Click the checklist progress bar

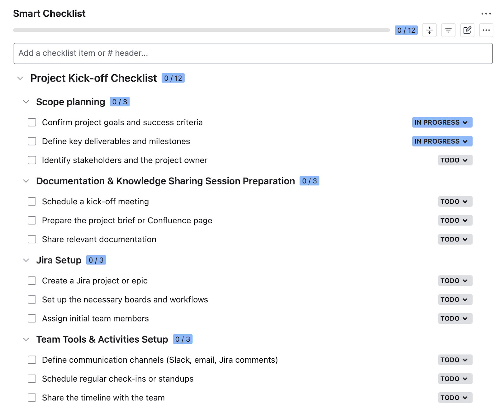point(202,30)
